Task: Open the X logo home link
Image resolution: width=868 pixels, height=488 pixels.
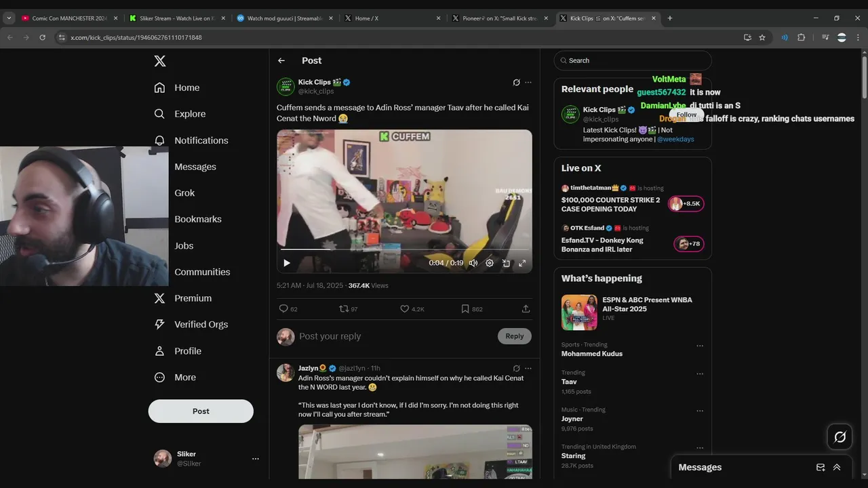Action: (x=159, y=61)
